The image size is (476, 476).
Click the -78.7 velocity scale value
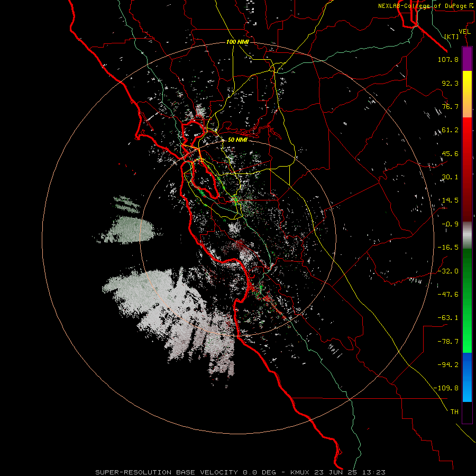(448, 342)
